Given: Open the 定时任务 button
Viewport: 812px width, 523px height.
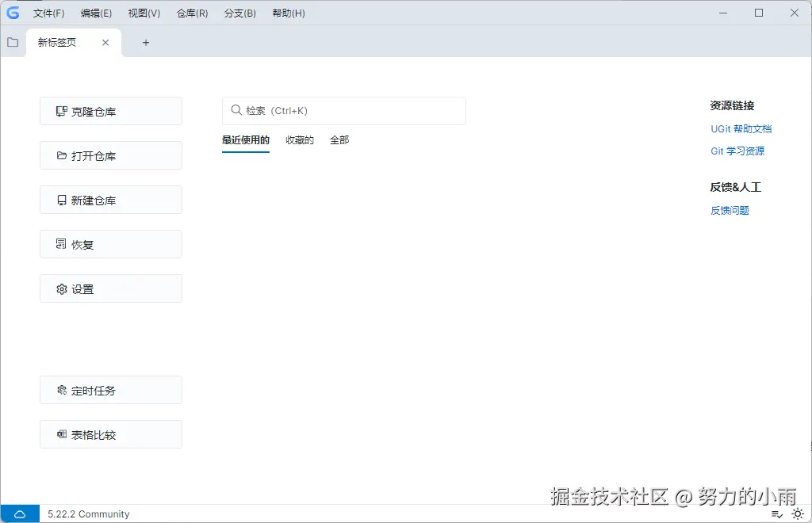Looking at the screenshot, I should click(111, 390).
